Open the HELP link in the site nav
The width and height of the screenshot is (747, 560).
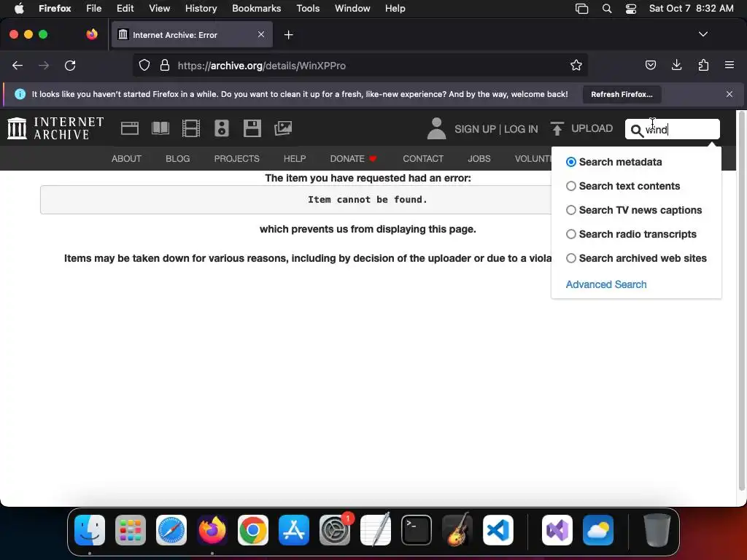tap(295, 158)
